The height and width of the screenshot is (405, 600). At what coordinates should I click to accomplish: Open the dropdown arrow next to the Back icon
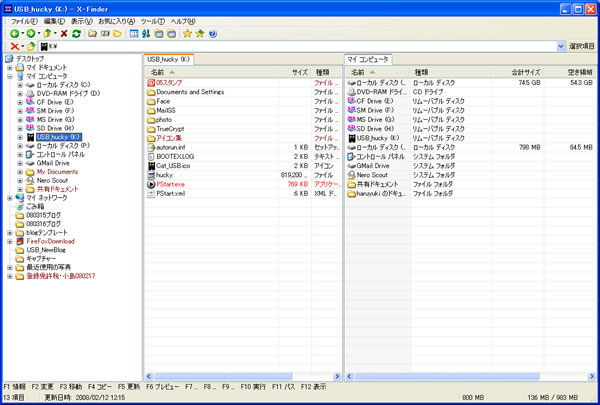tap(22, 34)
